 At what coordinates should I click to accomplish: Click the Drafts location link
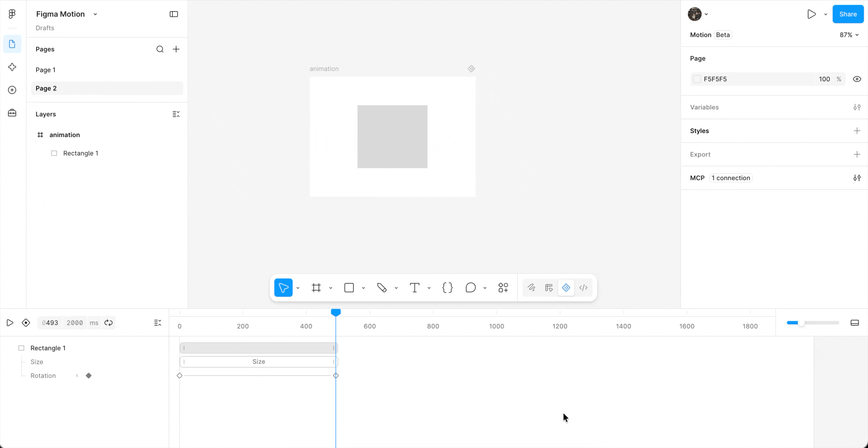click(45, 28)
